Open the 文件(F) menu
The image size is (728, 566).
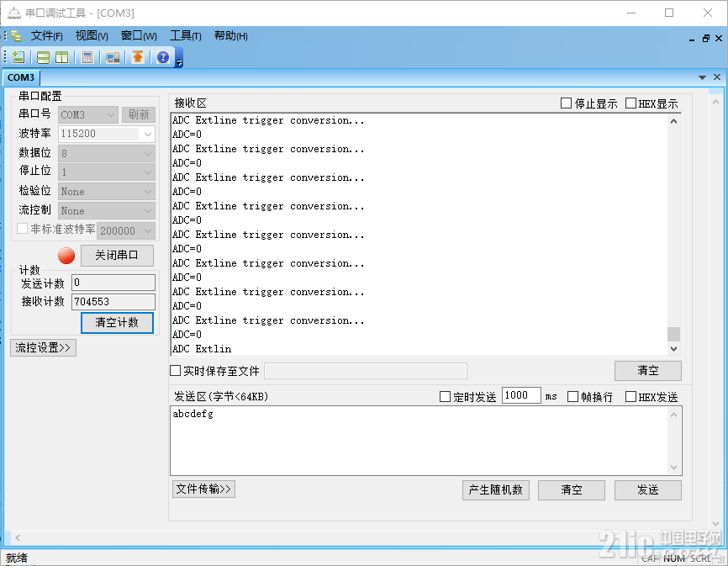[46, 36]
